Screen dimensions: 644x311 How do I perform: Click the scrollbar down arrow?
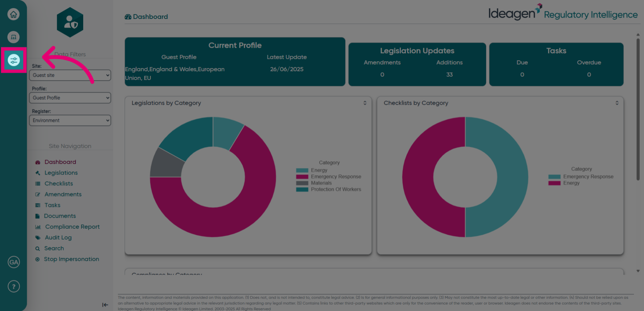638,271
